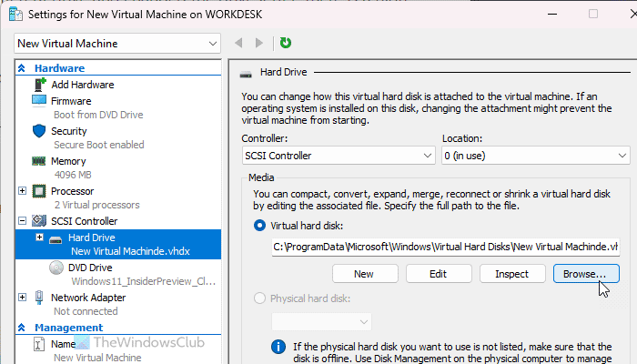Click the Inspect button

pos(512,274)
